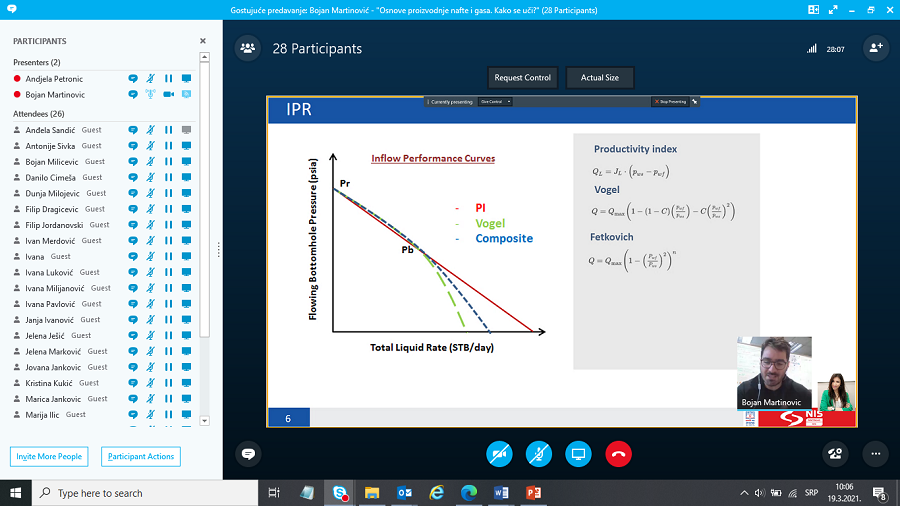The height and width of the screenshot is (506, 900).
Task: Click the red hang up call button
Action: (618, 453)
